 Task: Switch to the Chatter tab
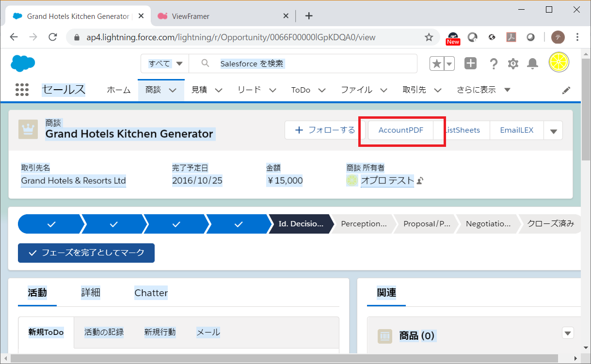click(151, 293)
